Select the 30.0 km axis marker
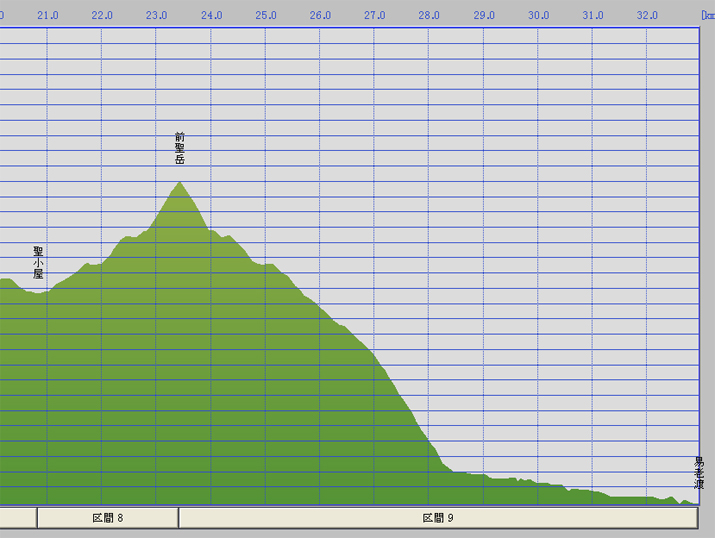The width and height of the screenshot is (715, 538). click(539, 16)
